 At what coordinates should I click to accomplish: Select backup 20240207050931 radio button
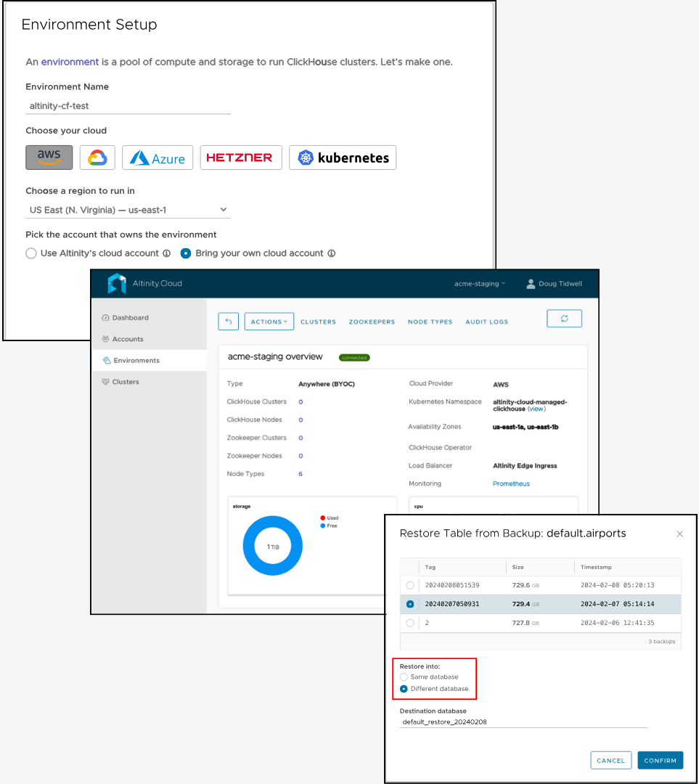(x=410, y=604)
